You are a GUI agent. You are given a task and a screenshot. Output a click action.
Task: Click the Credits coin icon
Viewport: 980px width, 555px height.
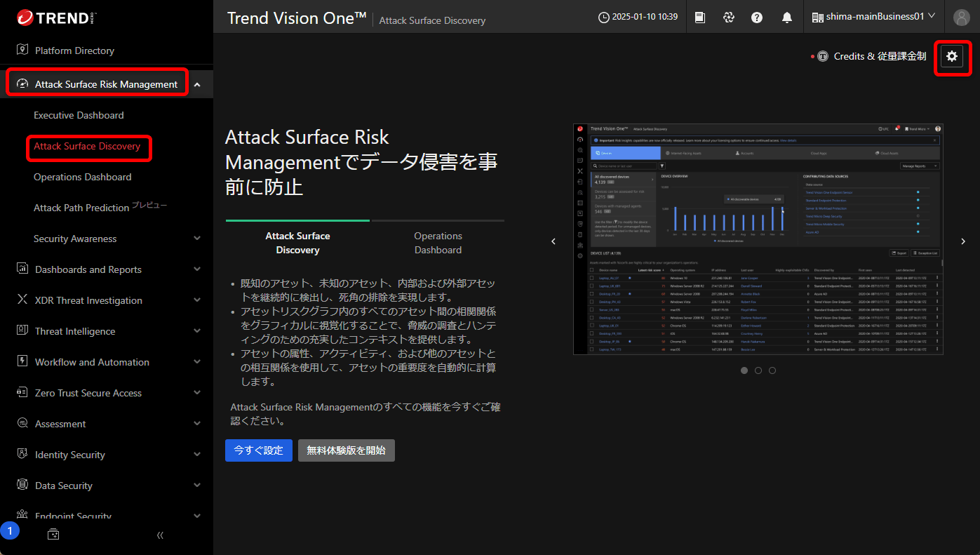(823, 56)
